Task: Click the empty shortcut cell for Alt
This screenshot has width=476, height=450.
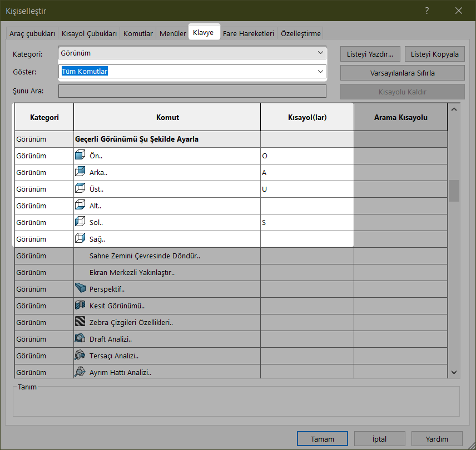Action: click(x=307, y=206)
